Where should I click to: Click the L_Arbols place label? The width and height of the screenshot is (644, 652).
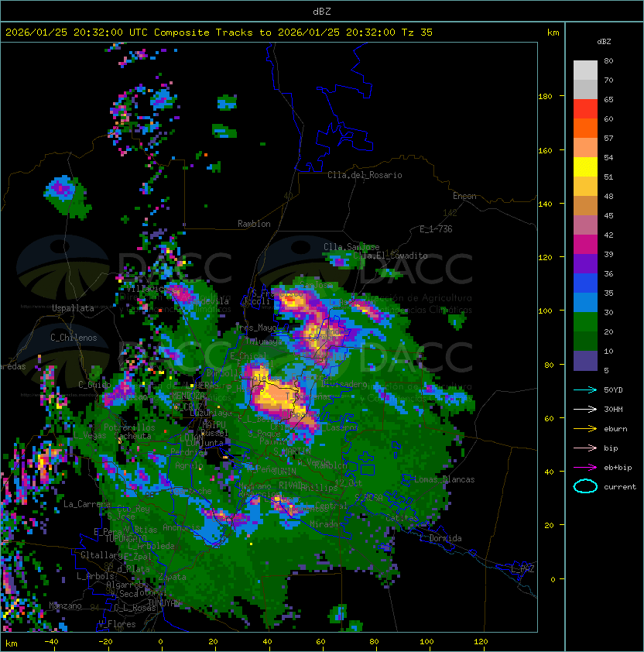pos(95,576)
